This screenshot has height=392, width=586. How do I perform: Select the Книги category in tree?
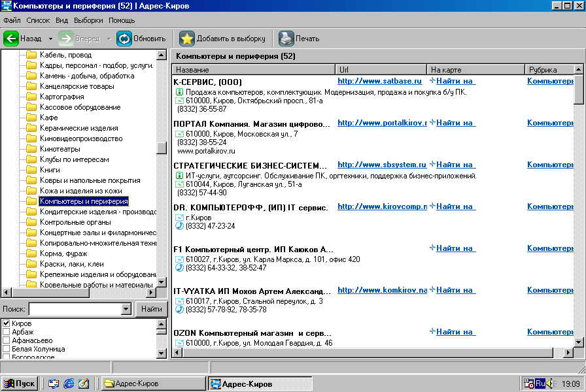click(50, 170)
